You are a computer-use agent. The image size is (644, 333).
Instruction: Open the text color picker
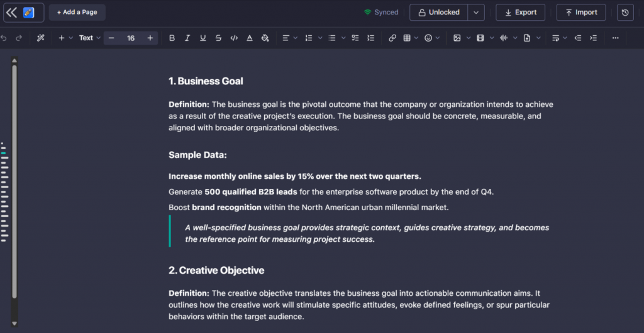(249, 38)
